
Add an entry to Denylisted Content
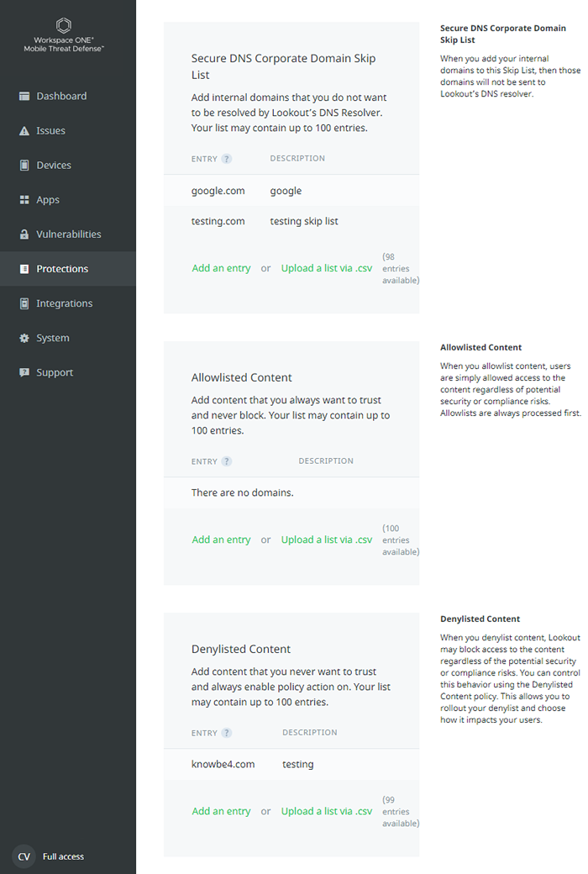[221, 811]
